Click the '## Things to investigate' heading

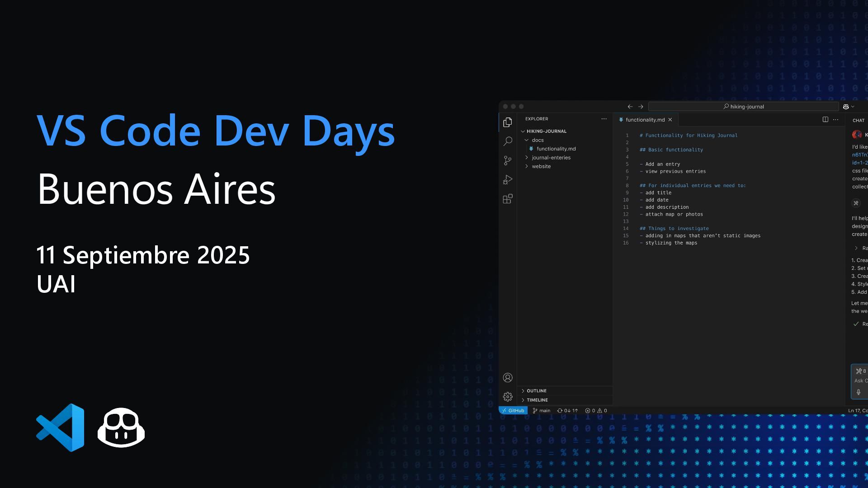tap(674, 229)
